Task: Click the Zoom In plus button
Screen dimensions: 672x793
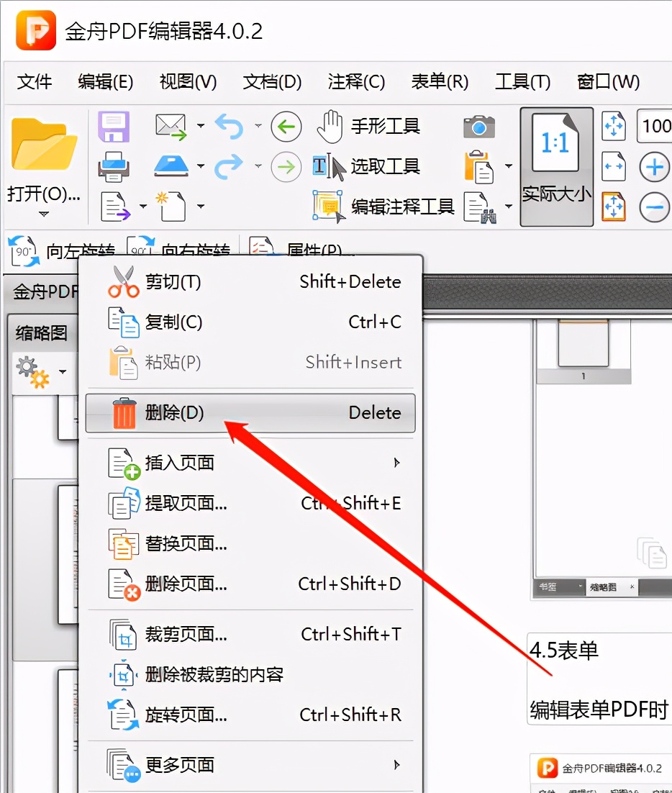Action: [655, 166]
